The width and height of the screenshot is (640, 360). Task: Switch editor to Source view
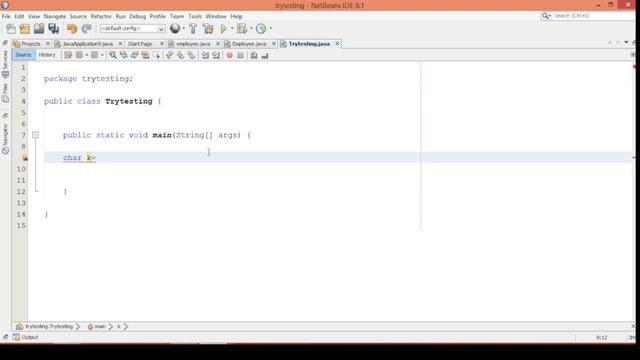pyautogui.click(x=23, y=55)
